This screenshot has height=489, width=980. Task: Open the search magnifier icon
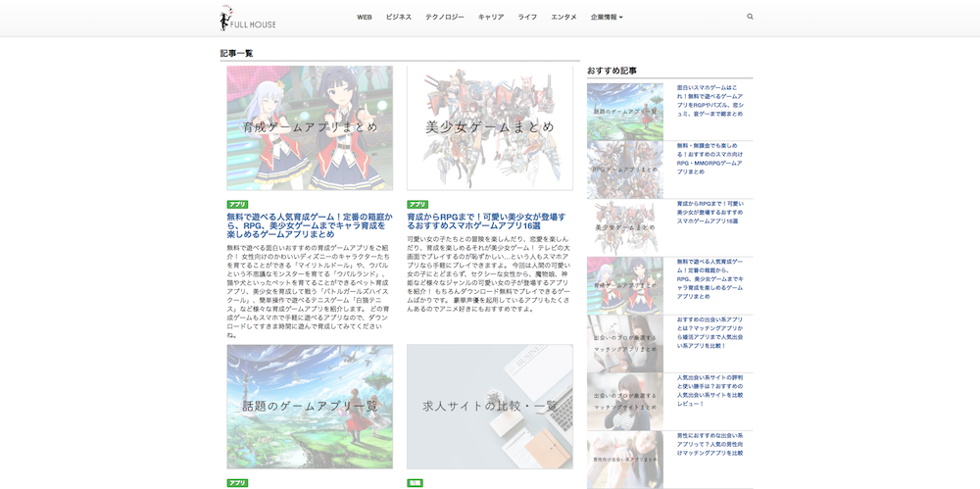pos(751,17)
